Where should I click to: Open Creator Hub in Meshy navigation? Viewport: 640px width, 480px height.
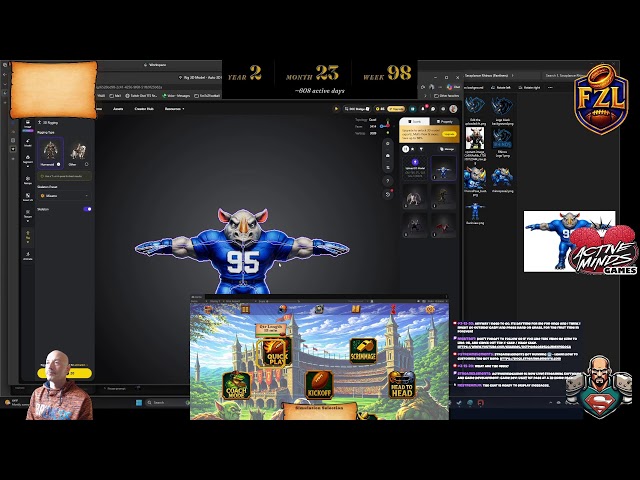pos(144,109)
